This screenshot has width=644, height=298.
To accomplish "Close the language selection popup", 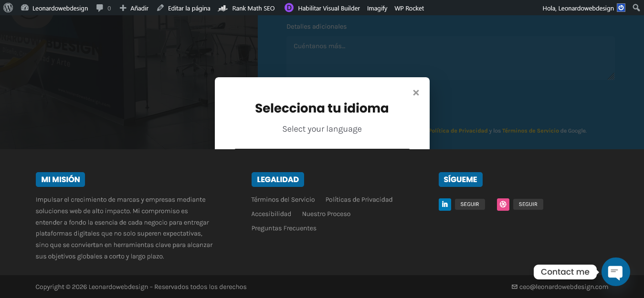I will pyautogui.click(x=416, y=93).
